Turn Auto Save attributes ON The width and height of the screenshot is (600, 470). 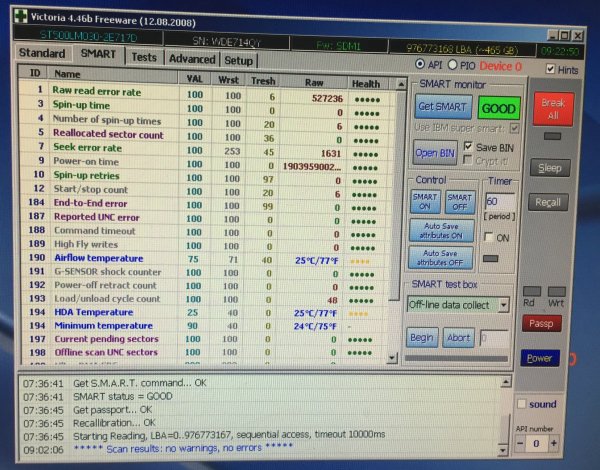pyautogui.click(x=441, y=231)
